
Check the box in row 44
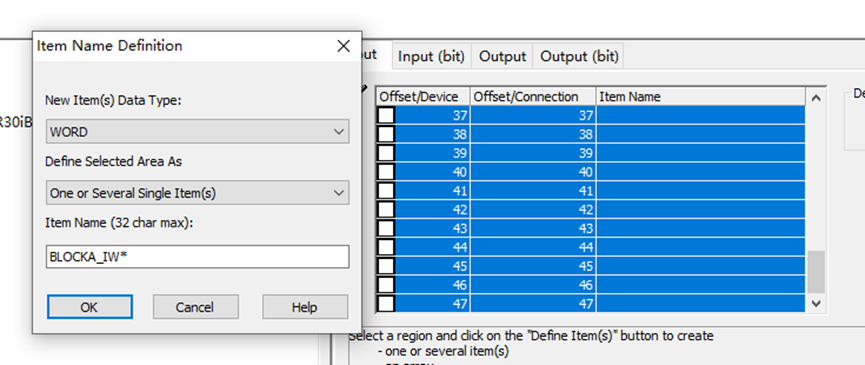pyautogui.click(x=386, y=247)
